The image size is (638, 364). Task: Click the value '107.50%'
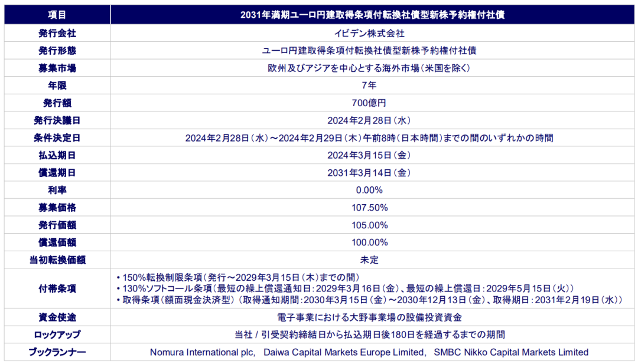(369, 208)
